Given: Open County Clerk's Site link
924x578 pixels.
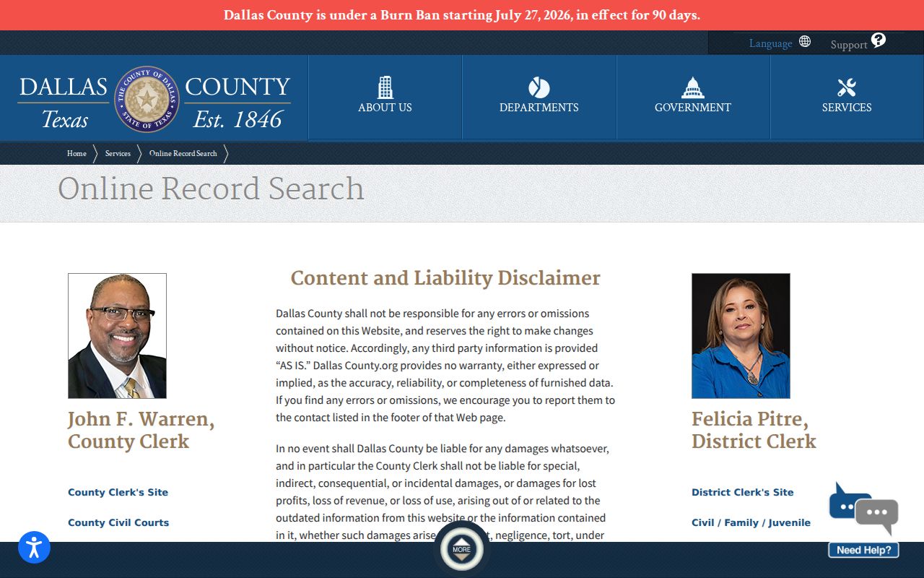Looking at the screenshot, I should pyautogui.click(x=118, y=492).
